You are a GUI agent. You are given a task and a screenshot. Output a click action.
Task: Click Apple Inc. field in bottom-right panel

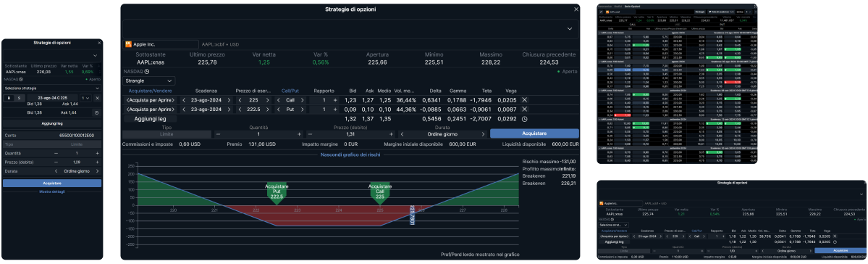620,204
